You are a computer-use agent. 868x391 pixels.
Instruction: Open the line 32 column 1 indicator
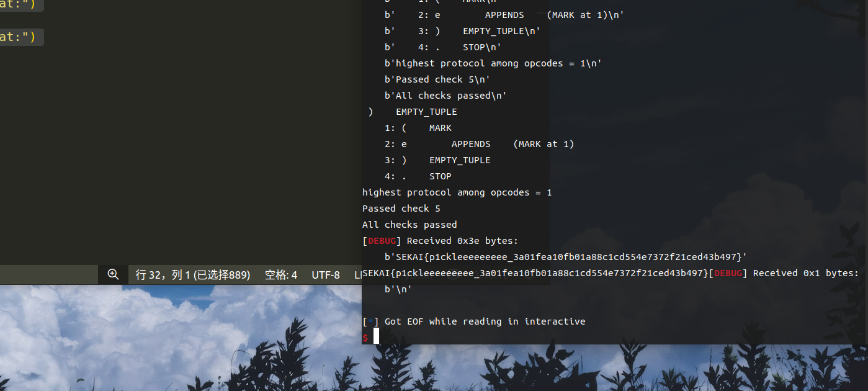(192, 275)
